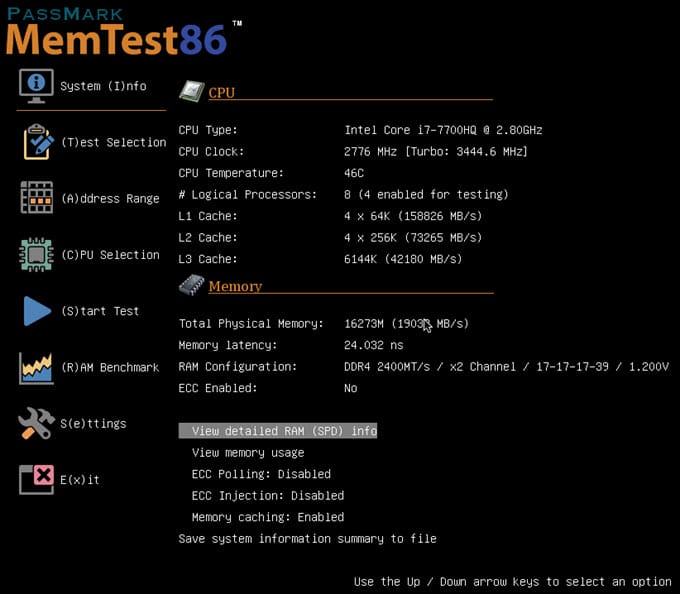Choose the E(x)it menu label
This screenshot has width=680, height=594.
(x=80, y=480)
